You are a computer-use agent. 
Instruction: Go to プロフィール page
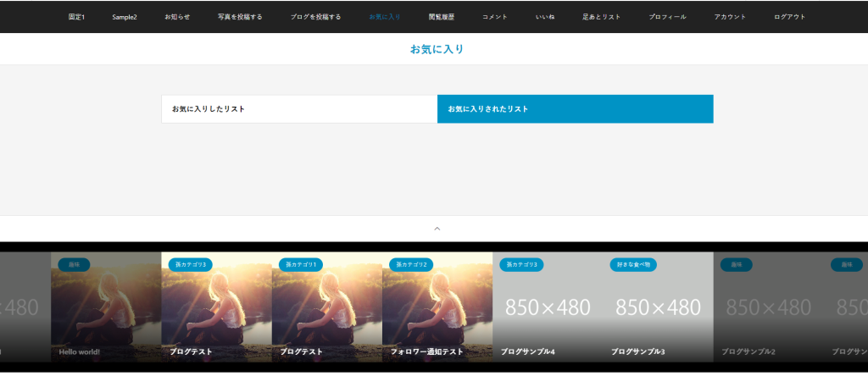point(667,17)
